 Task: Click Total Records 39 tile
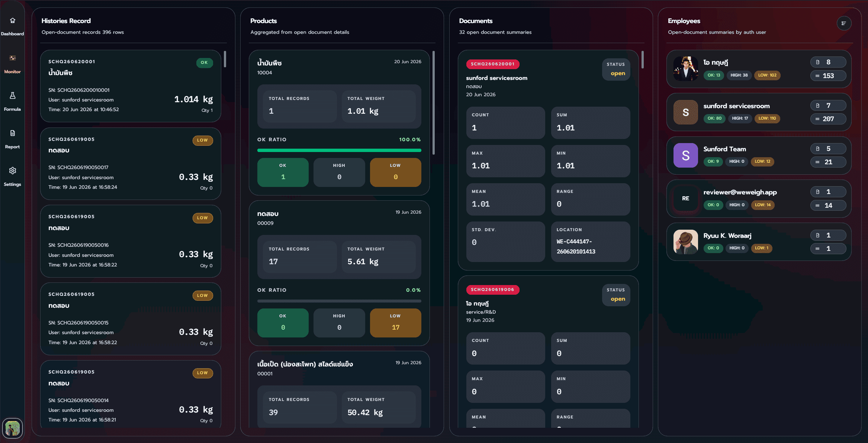(300, 407)
